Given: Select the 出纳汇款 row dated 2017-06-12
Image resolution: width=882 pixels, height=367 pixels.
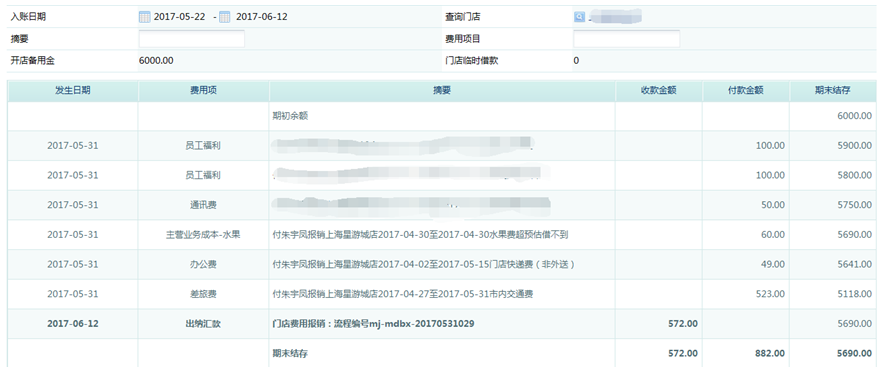Looking at the screenshot, I should (x=442, y=324).
